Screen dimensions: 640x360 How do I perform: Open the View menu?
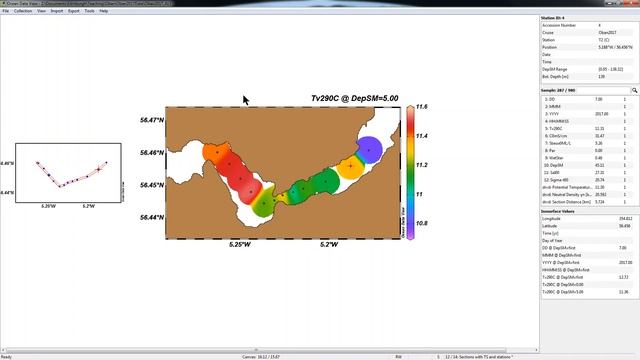pos(41,11)
